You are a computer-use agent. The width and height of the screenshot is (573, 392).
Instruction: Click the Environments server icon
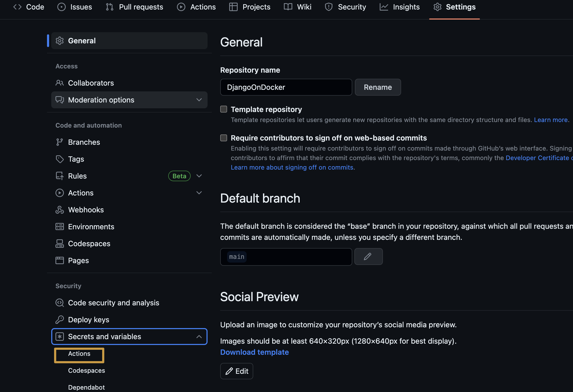point(60,227)
